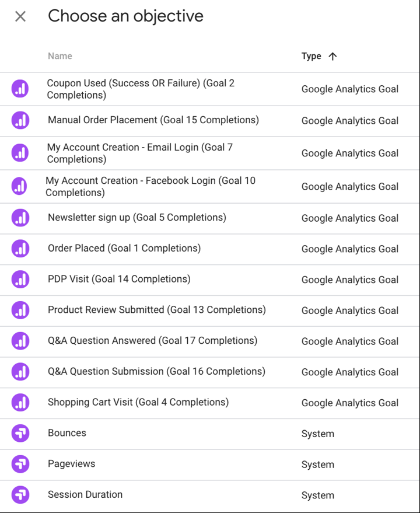Screen dimensions: 420x513
Task: Click the Pageviews system objective icon
Action: pos(20,465)
